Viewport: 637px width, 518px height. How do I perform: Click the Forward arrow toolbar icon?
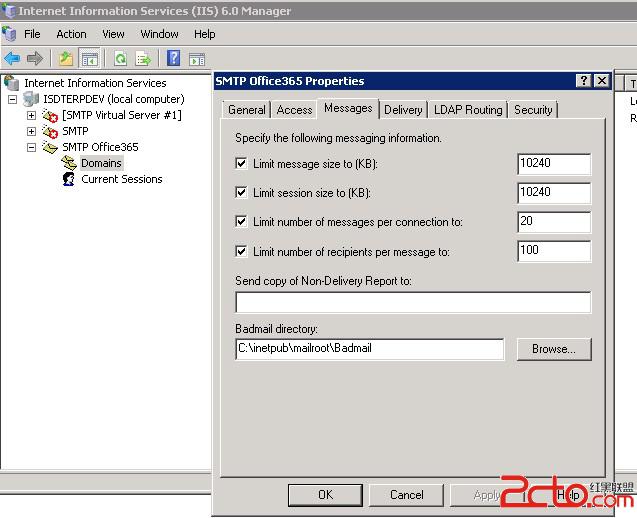pos(35,59)
